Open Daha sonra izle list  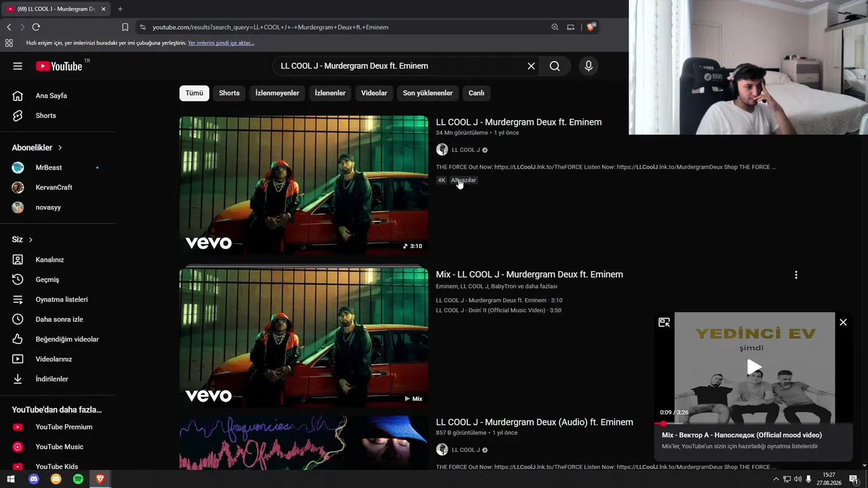[x=58, y=319]
